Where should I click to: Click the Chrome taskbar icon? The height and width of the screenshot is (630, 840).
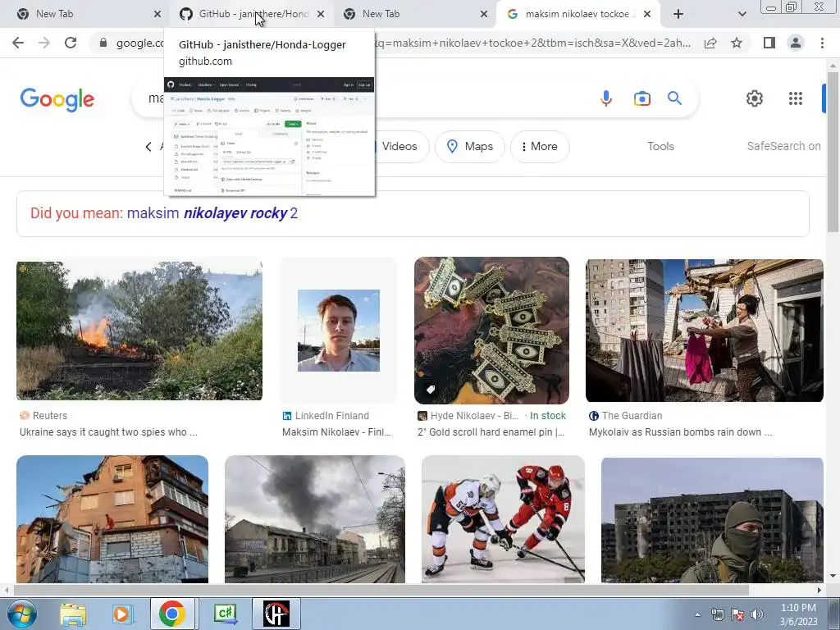pyautogui.click(x=172, y=614)
